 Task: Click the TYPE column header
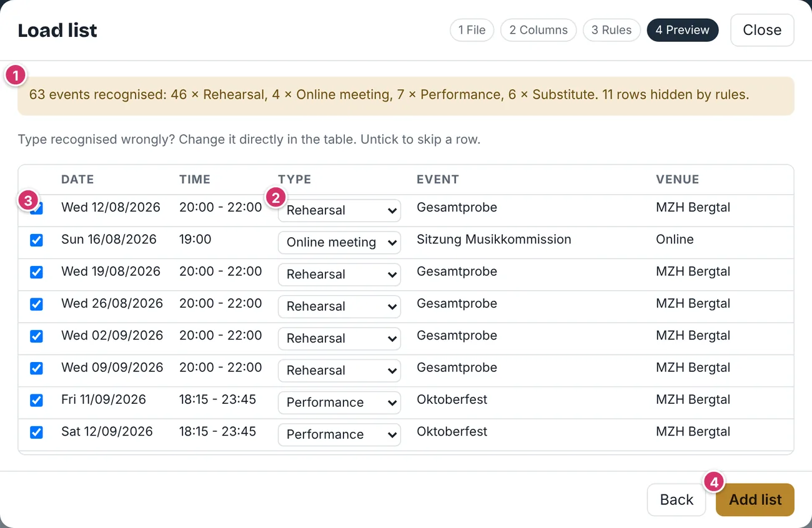[295, 180]
